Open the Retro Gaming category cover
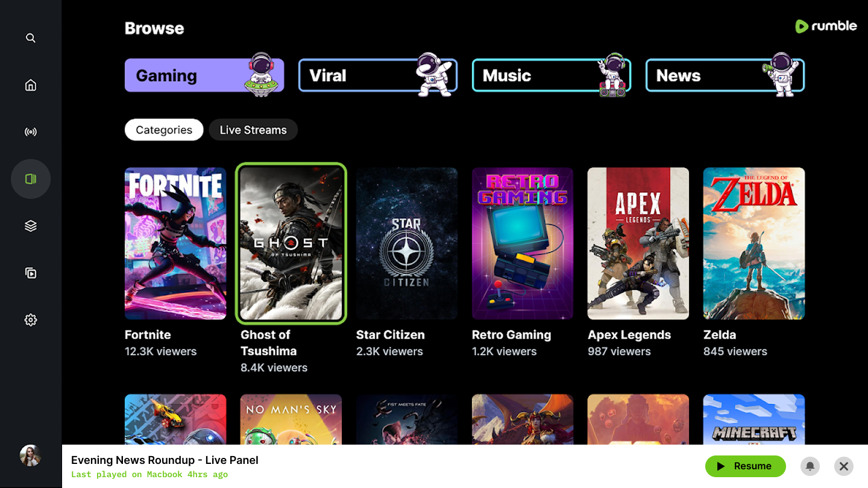The height and width of the screenshot is (488, 868). tap(523, 243)
